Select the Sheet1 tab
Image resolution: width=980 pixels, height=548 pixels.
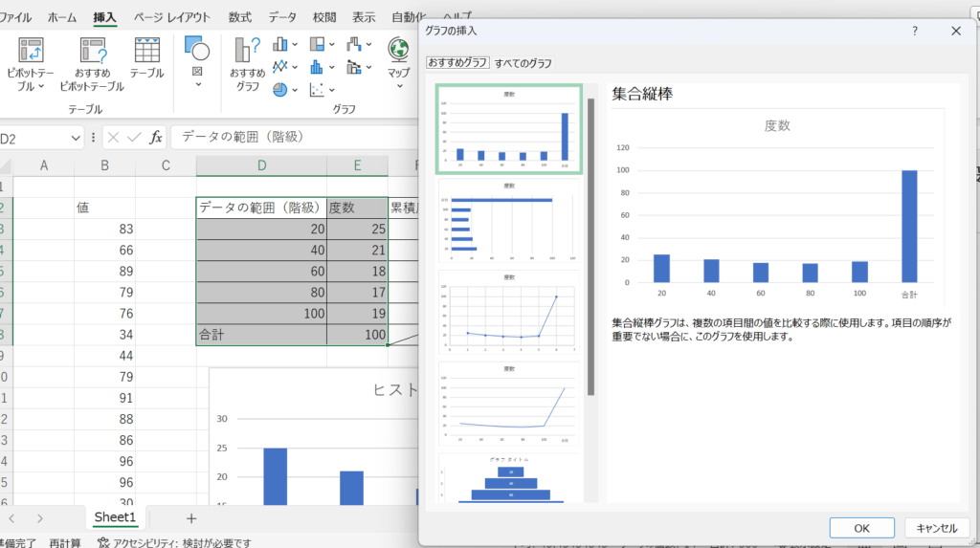click(115, 517)
